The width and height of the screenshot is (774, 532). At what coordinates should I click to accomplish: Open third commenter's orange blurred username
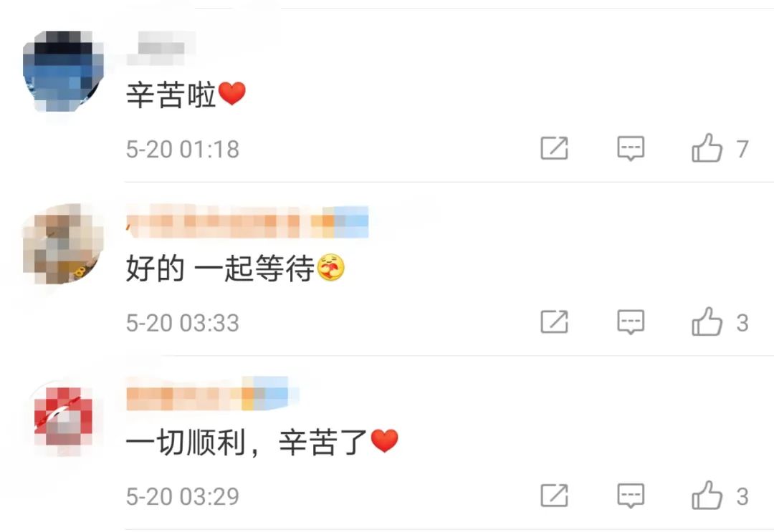click(212, 395)
